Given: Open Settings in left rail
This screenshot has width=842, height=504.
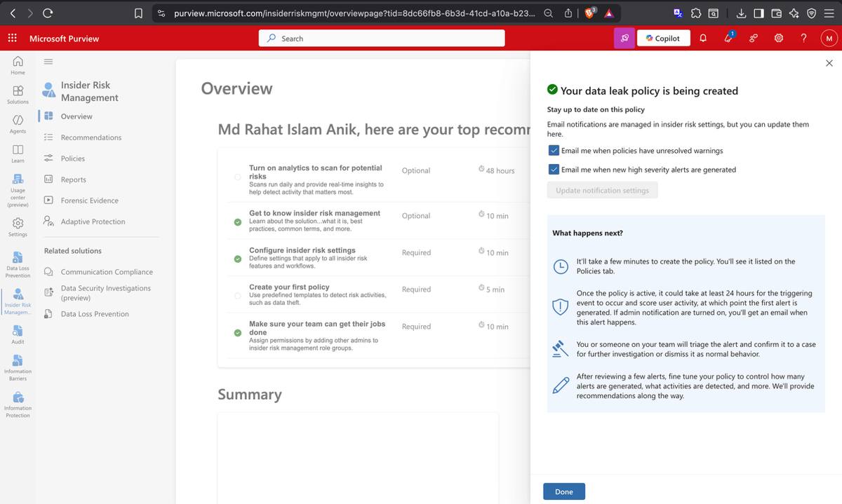Looking at the screenshot, I should [x=18, y=227].
